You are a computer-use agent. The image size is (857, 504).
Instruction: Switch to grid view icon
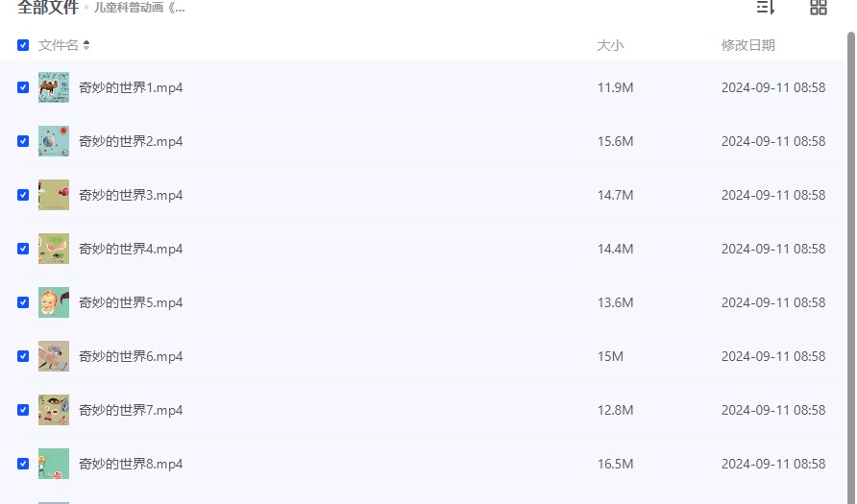pos(819,7)
